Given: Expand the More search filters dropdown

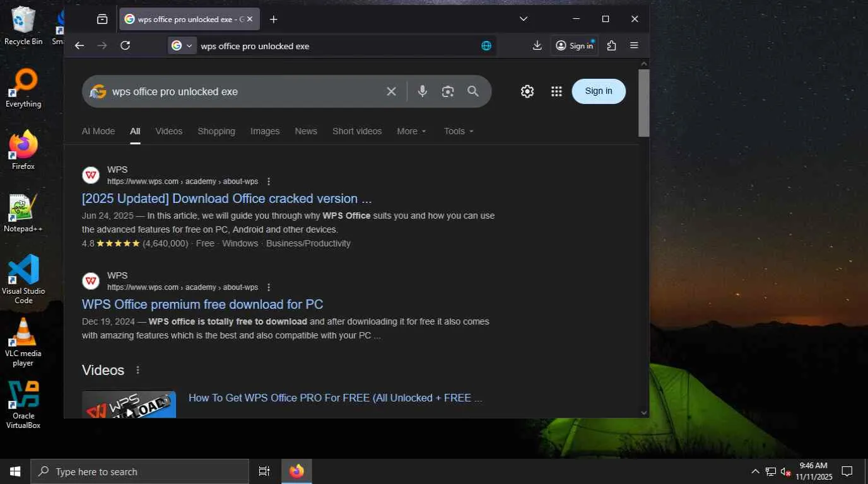Looking at the screenshot, I should (x=411, y=131).
